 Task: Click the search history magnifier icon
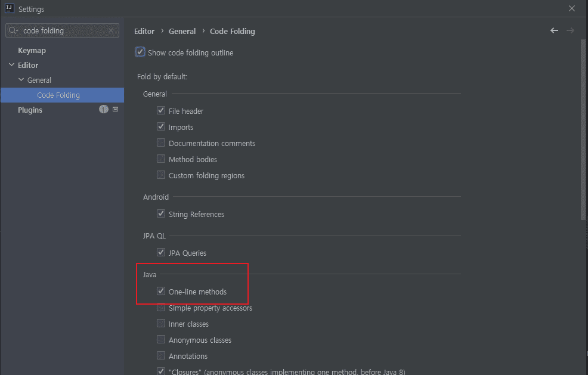point(14,30)
